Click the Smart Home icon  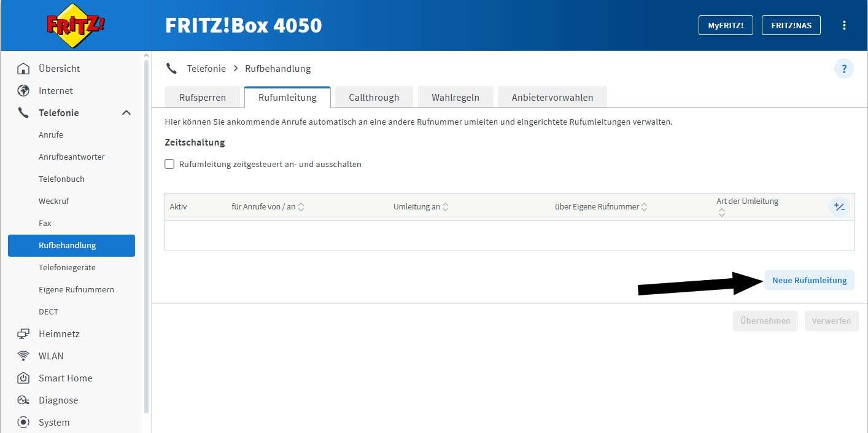[x=23, y=378]
